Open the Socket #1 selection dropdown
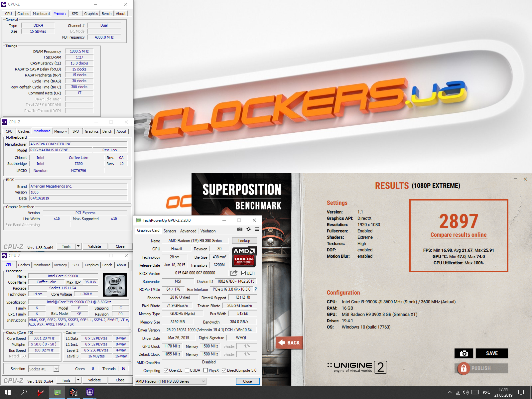The height and width of the screenshot is (399, 532). [x=44, y=369]
